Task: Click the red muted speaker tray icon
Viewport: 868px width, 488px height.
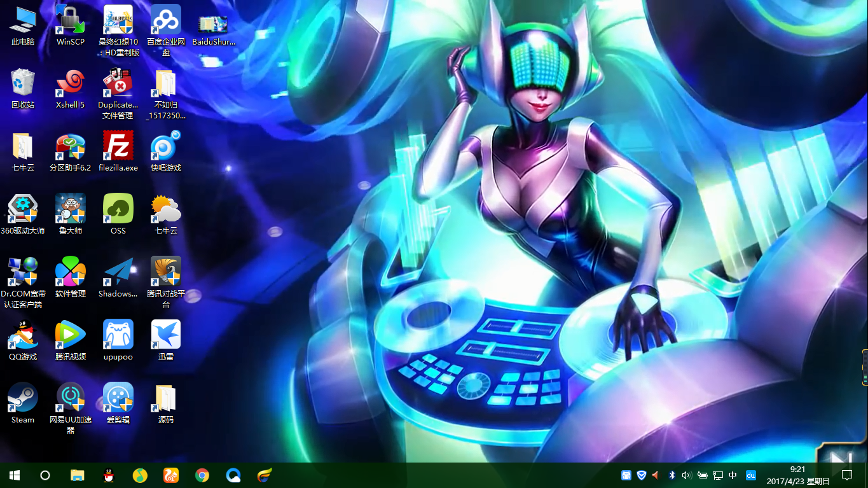Action: [x=656, y=475]
